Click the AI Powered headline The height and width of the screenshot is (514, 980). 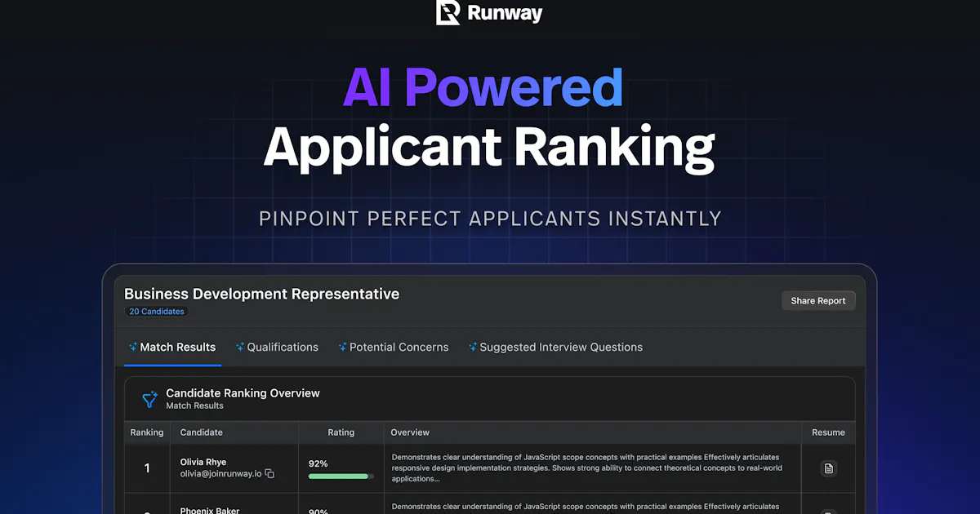[x=483, y=86]
